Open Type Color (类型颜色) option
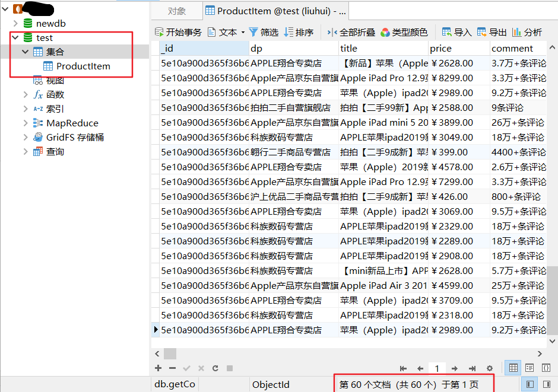The width and height of the screenshot is (558, 392). (x=404, y=33)
